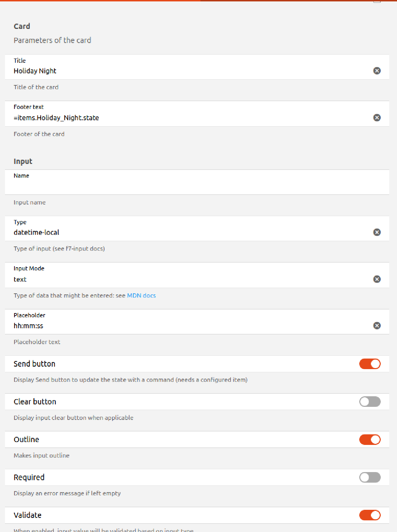This screenshot has width=397, height=532.
Task: Enable the Required toggle
Action: [370, 477]
